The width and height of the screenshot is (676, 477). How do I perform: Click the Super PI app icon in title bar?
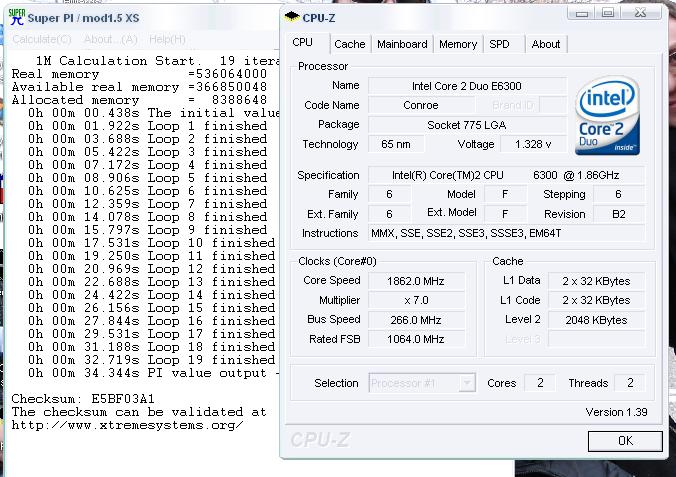(16, 17)
